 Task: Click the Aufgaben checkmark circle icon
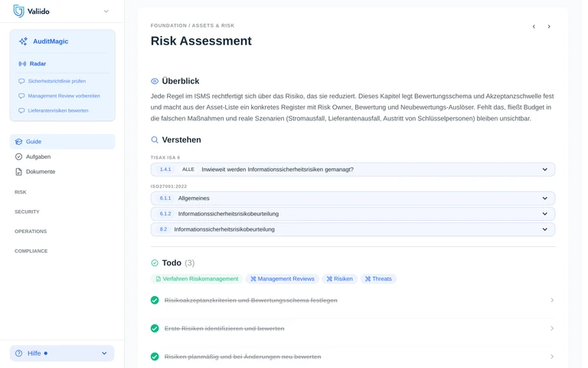pyautogui.click(x=18, y=156)
